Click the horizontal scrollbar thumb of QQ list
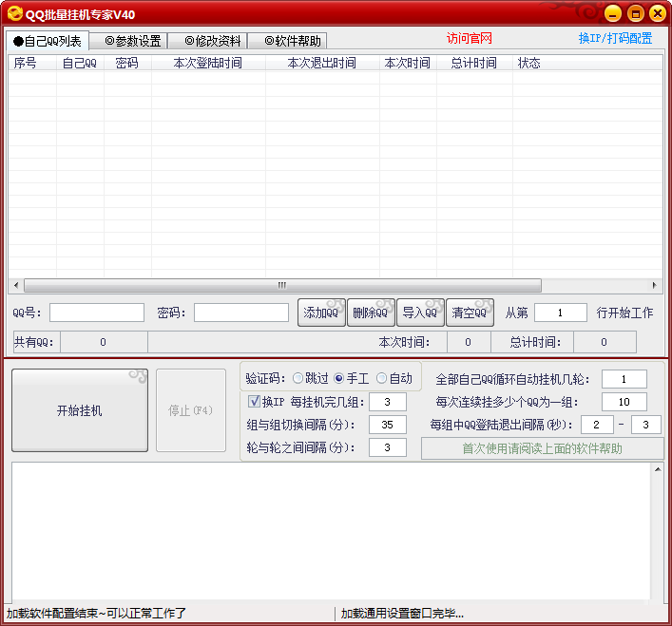 (282, 285)
